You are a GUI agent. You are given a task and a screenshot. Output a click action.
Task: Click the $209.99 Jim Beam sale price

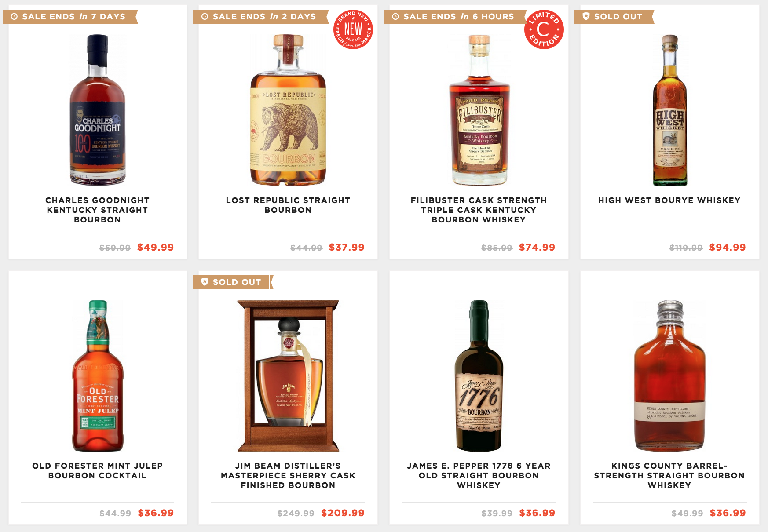click(343, 513)
